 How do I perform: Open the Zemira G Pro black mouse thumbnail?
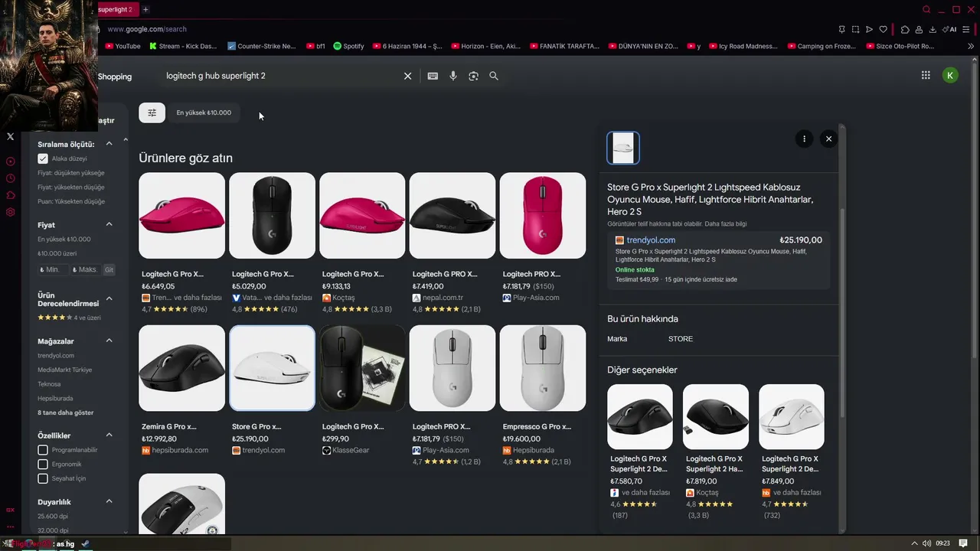tap(182, 368)
